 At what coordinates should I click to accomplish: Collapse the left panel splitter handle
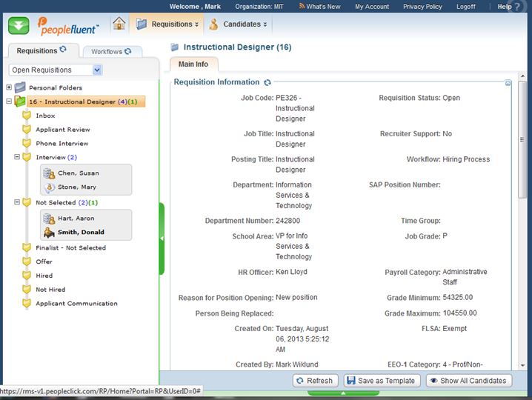coord(162,239)
